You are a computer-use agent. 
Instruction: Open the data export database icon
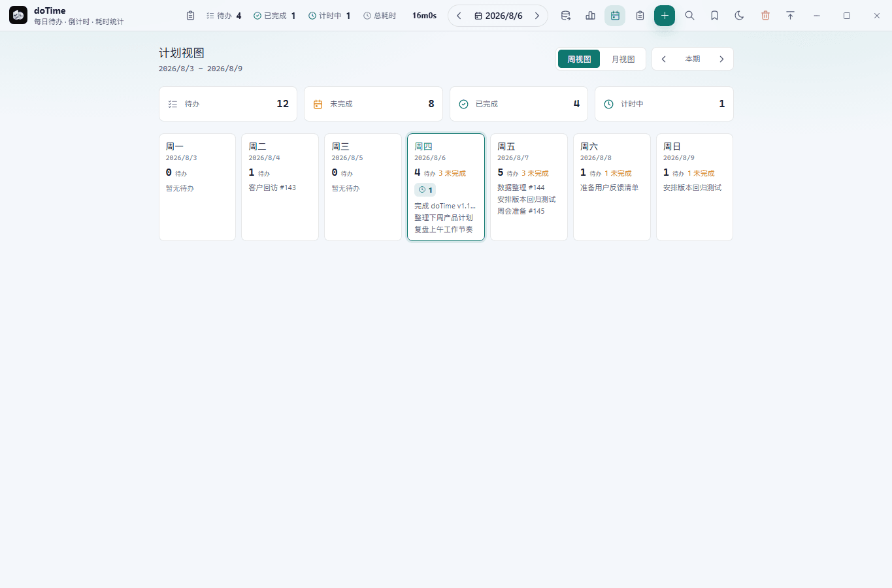pos(566,16)
